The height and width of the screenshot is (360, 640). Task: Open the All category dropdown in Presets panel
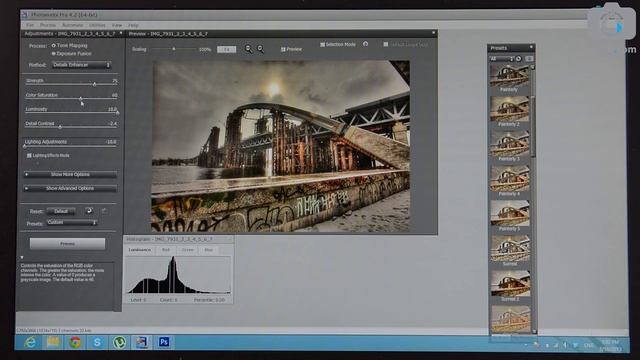pos(501,59)
